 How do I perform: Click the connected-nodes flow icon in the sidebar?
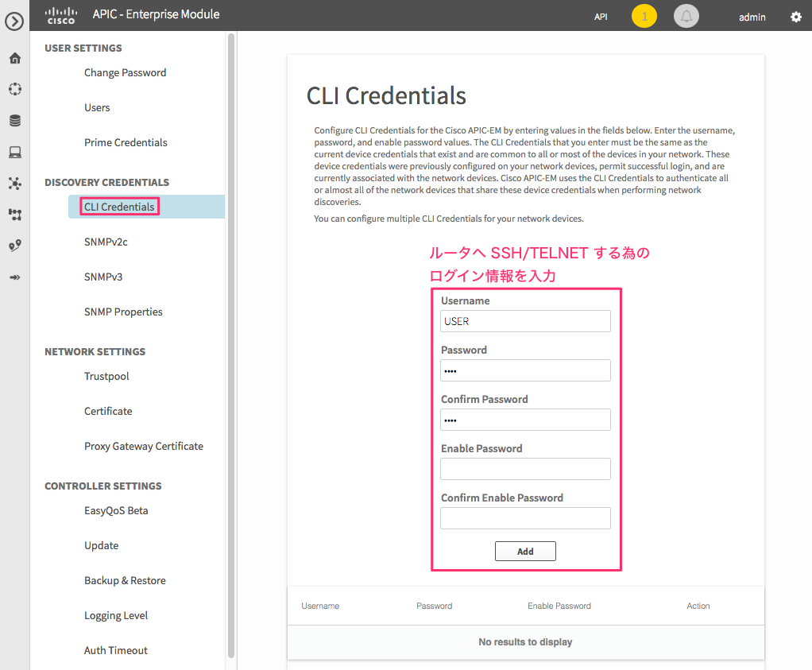pyautogui.click(x=15, y=215)
